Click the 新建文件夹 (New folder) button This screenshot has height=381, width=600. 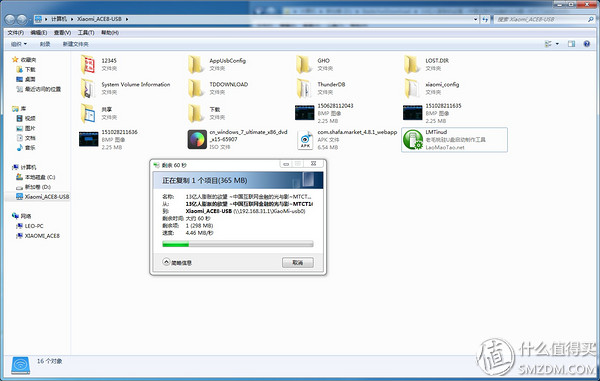pyautogui.click(x=76, y=44)
